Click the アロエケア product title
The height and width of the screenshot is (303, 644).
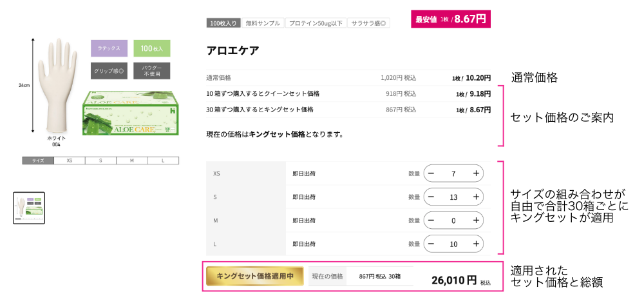click(233, 50)
